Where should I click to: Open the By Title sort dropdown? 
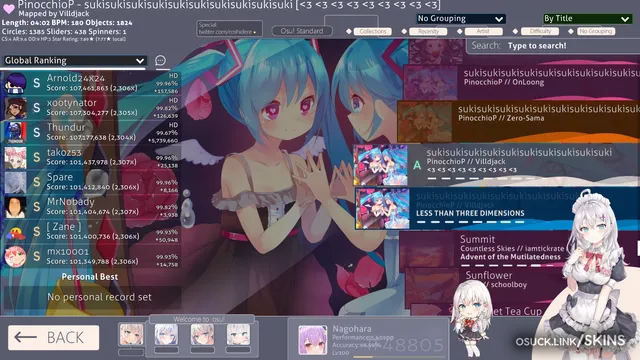tap(587, 19)
